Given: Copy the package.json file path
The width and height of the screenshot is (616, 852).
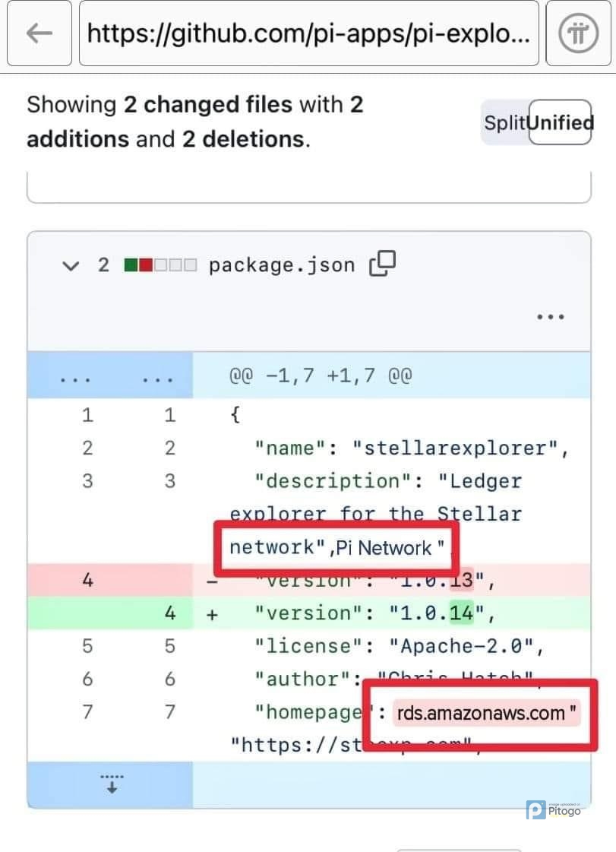Looking at the screenshot, I should 383,264.
